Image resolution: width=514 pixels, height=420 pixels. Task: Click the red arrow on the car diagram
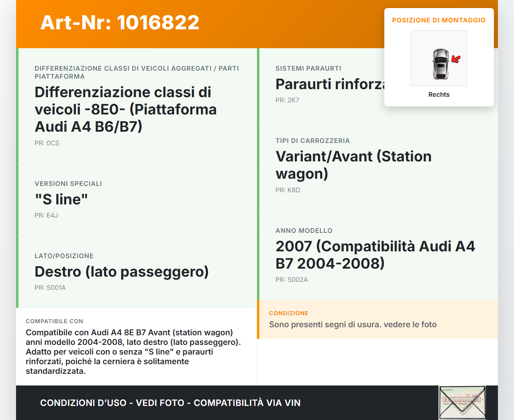(456, 59)
